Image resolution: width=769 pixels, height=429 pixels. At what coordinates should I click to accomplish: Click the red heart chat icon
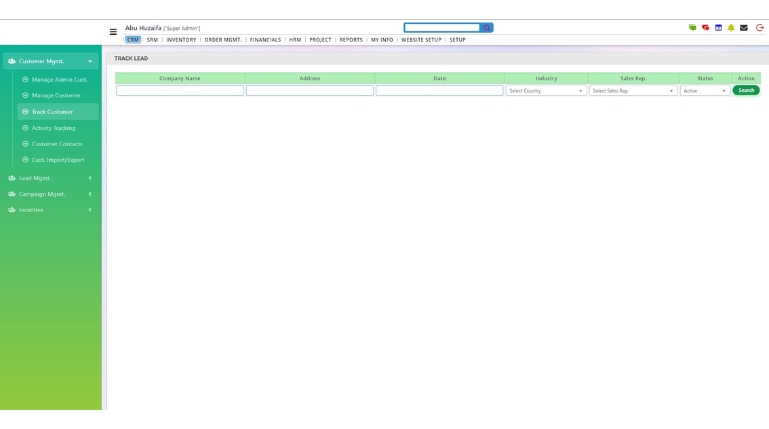706,28
